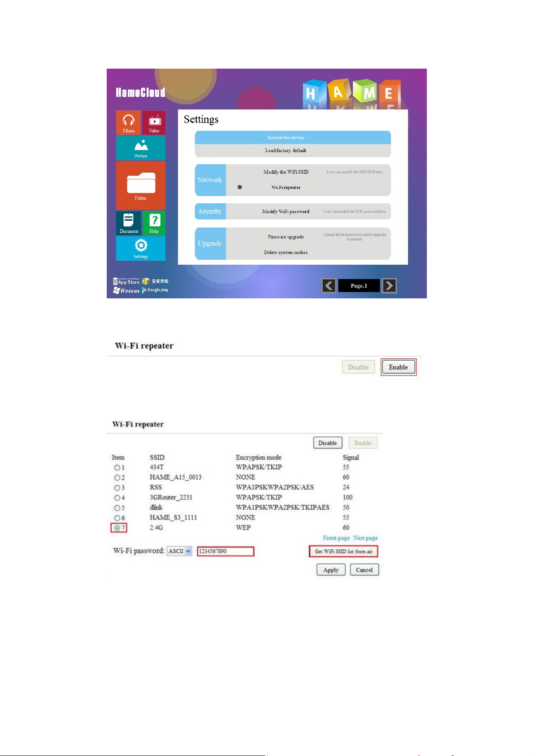Click the Wi-Fi password input field
This screenshot has width=534, height=756.
226,551
